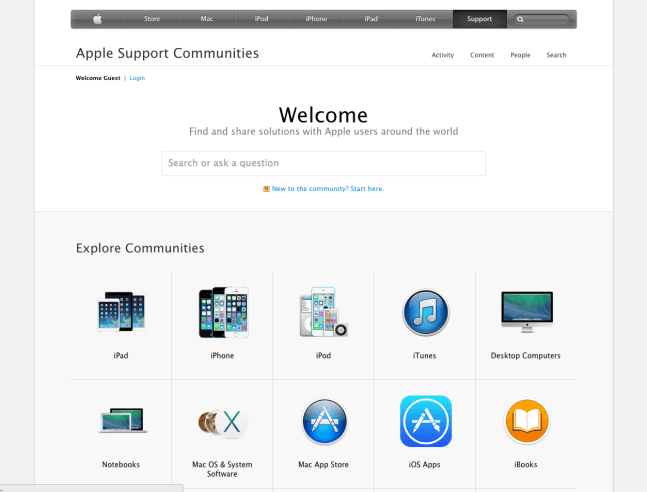Click the Apple Support Communities heading

pyautogui.click(x=167, y=54)
